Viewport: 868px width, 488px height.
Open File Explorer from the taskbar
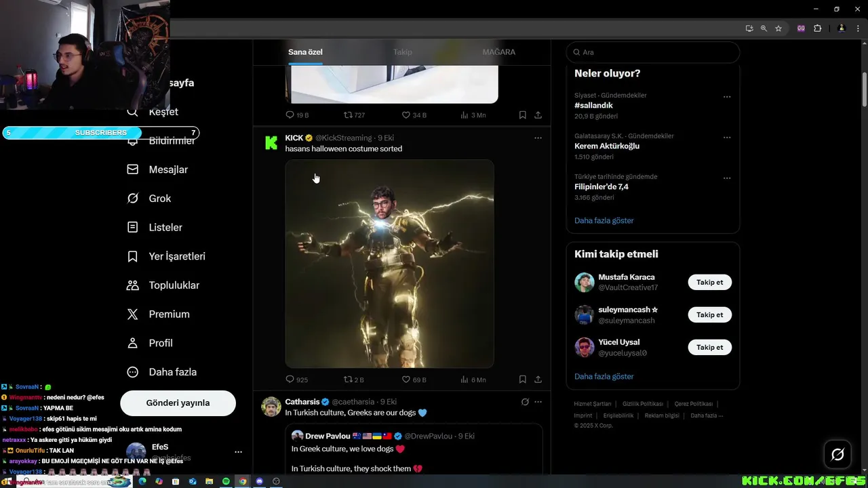[209, 481]
